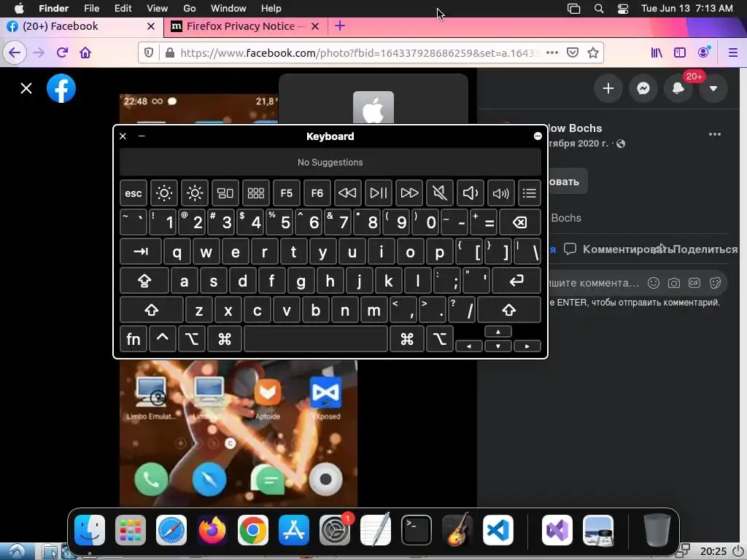747x560 pixels.
Task: Open Control Center in menu bar
Action: (623, 8)
